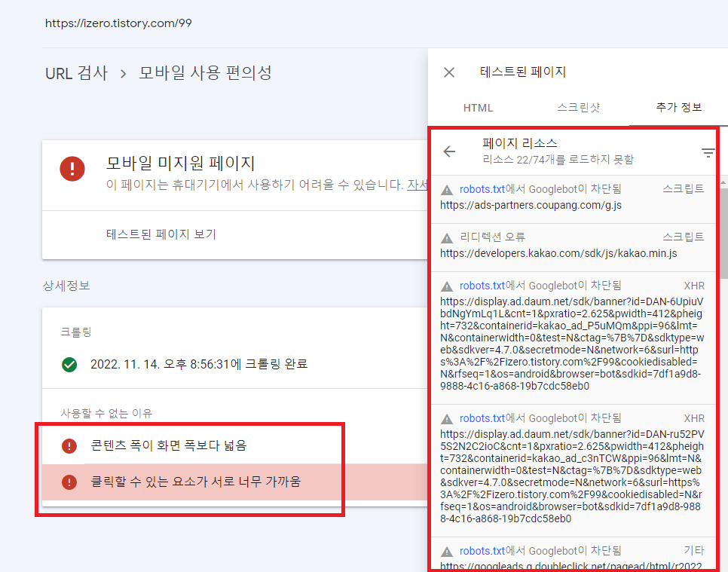The image size is (728, 572).
Task: Click the URL https://developers.kakao.com/sdk/js/kakao.min.js
Action: click(x=558, y=253)
